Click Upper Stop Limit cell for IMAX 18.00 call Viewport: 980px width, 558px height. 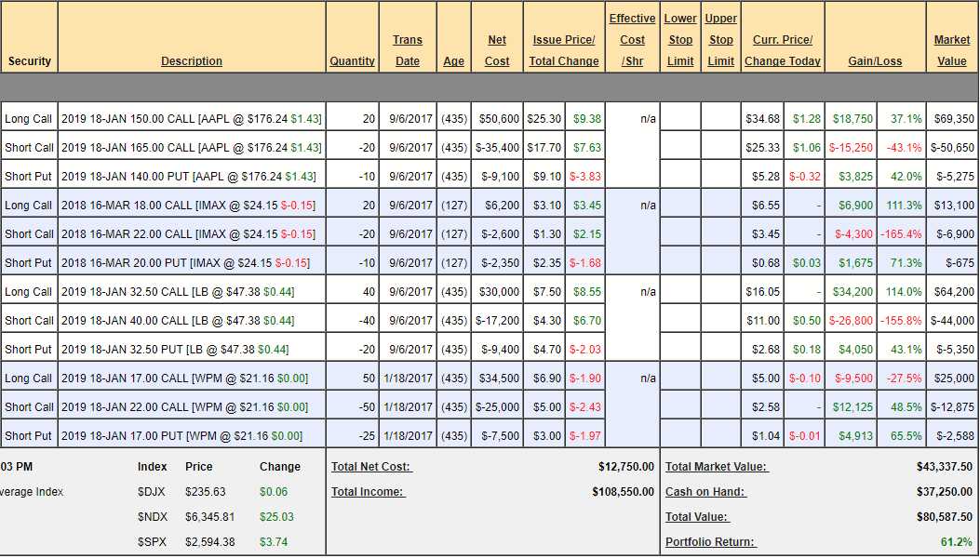[x=720, y=205]
